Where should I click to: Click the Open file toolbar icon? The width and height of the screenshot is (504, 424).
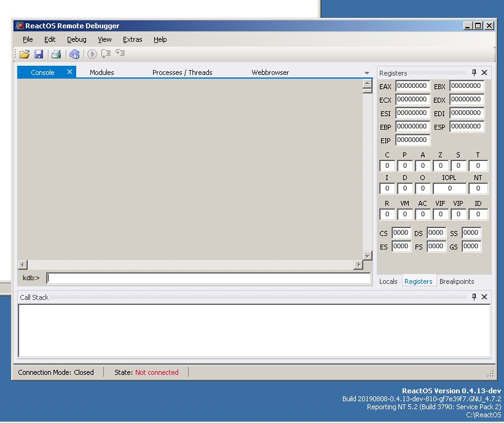click(x=25, y=54)
